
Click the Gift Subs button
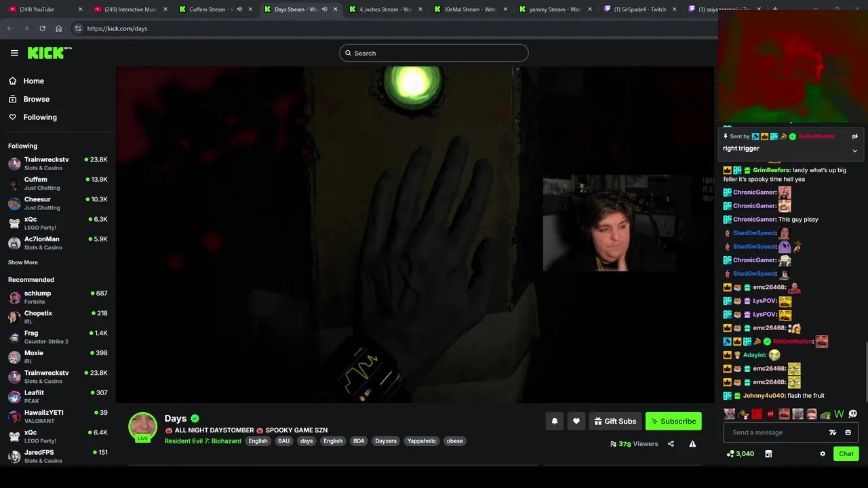(615, 421)
